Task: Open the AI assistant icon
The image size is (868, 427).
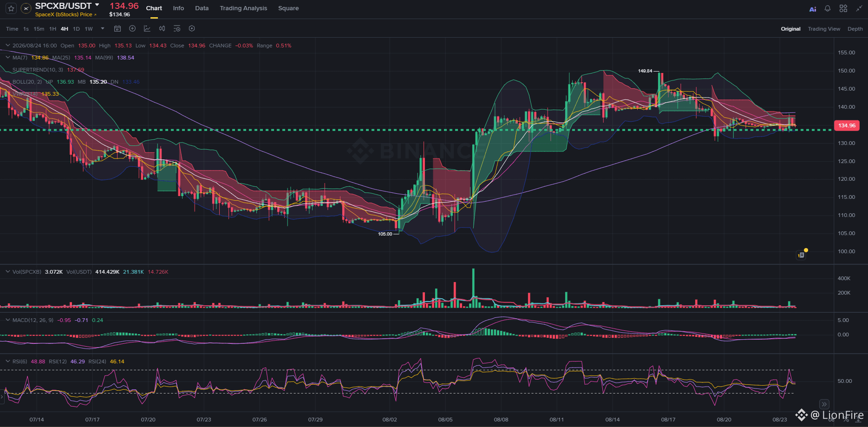Action: 813,9
